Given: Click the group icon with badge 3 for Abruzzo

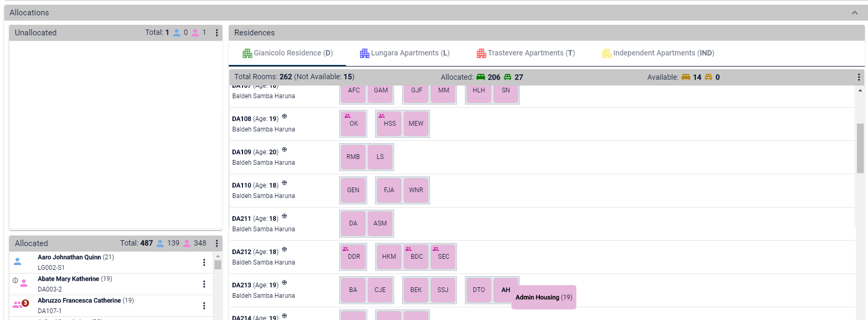Looking at the screenshot, I should click(20, 304).
